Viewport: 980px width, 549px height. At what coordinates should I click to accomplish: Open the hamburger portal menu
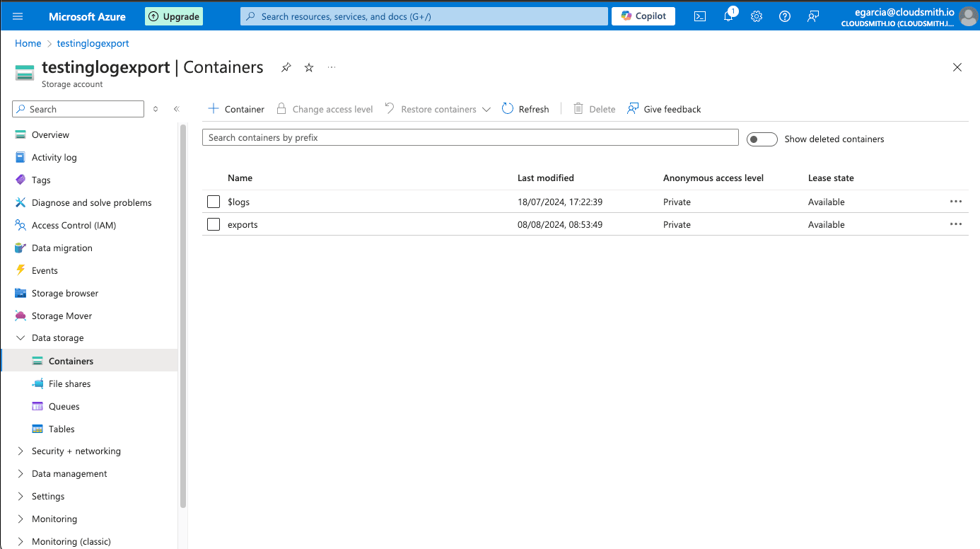(x=18, y=16)
